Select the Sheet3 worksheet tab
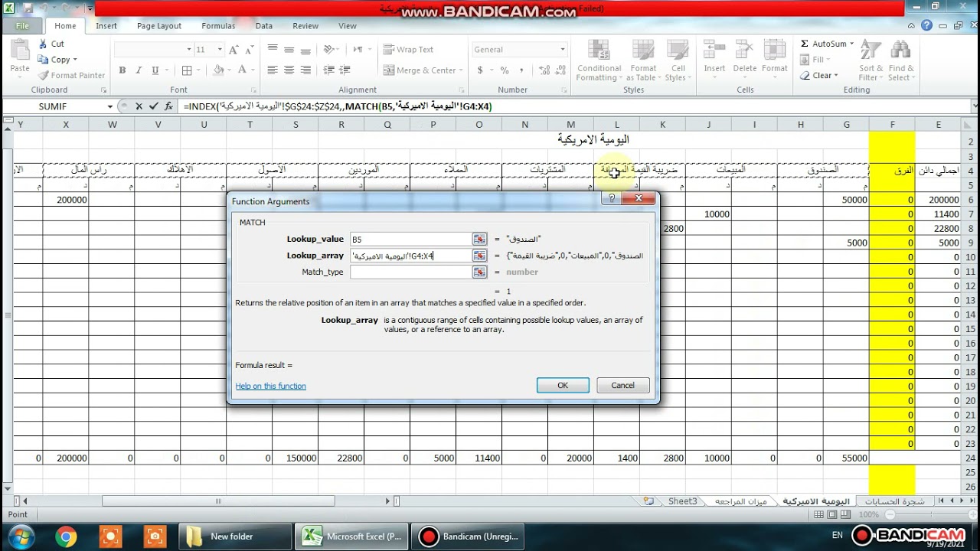 tap(682, 501)
